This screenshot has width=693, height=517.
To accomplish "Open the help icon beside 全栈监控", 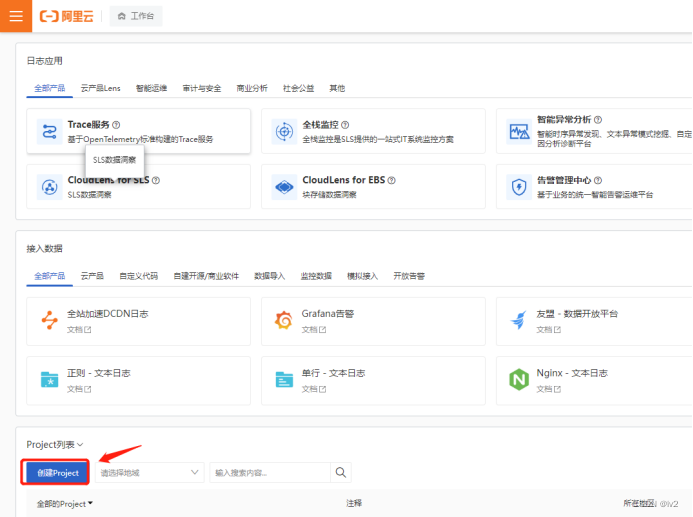I will pyautogui.click(x=345, y=125).
